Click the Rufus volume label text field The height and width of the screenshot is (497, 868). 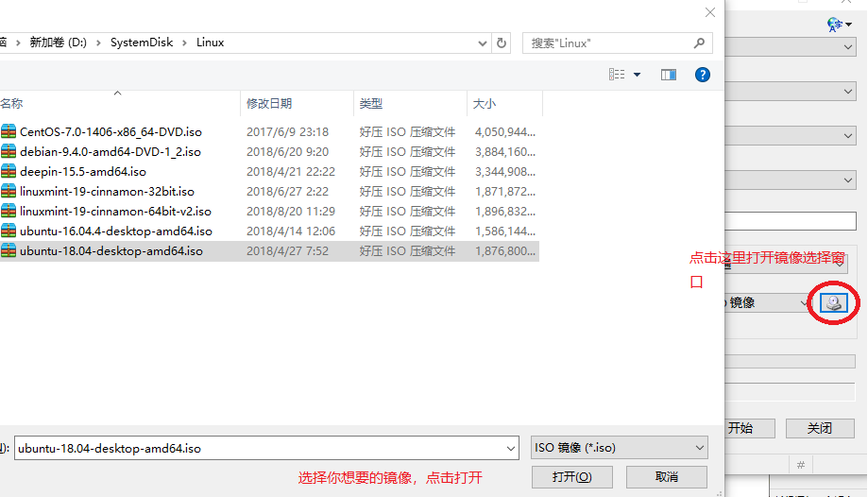[x=791, y=221]
